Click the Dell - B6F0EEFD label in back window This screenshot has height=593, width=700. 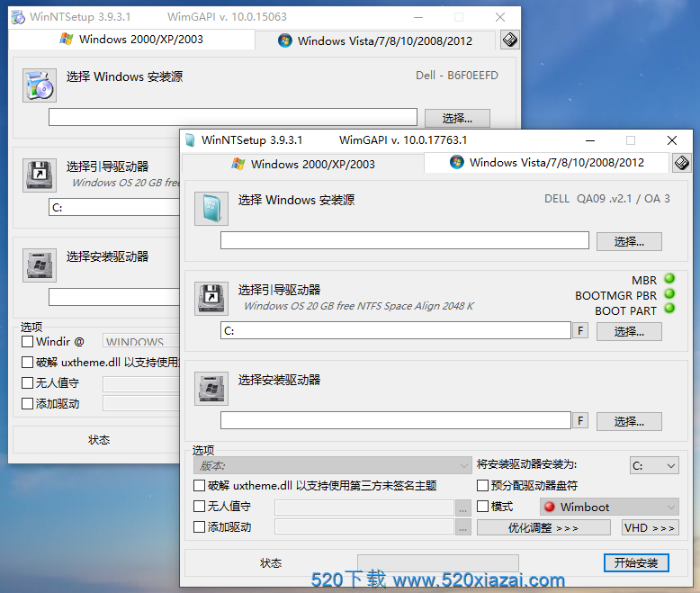[x=457, y=76]
